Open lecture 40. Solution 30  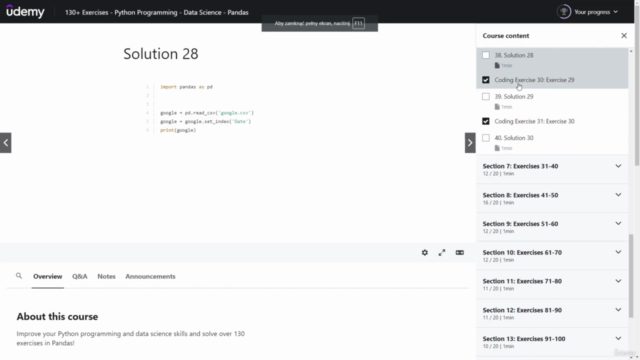[514, 138]
